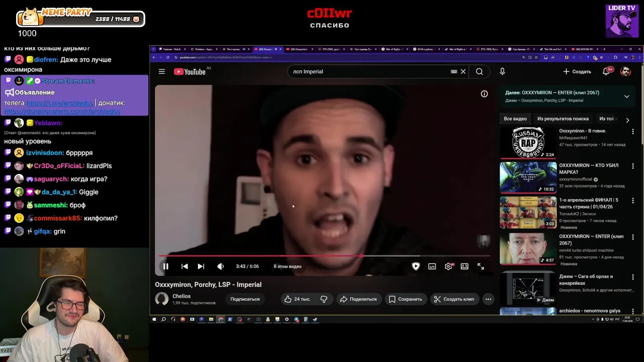Enter fullscreen mode on the video
644x362 pixels.
click(x=480, y=266)
